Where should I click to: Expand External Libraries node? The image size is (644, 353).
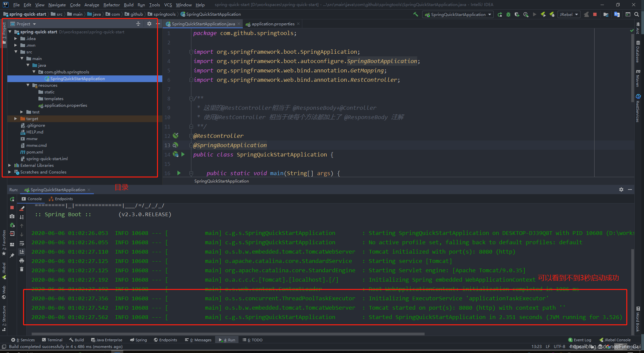coord(10,165)
